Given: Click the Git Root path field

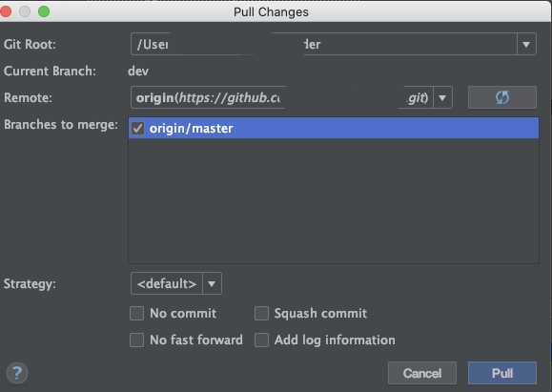Looking at the screenshot, I should [323, 45].
